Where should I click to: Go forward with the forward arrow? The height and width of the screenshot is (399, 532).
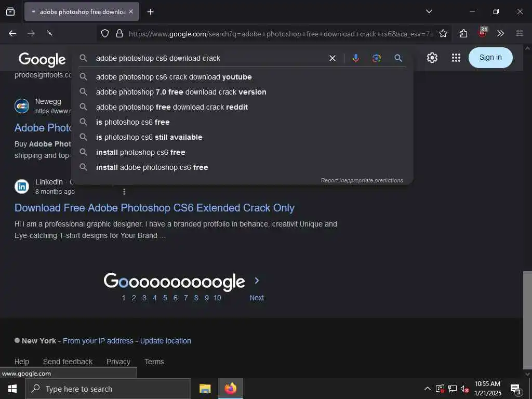[31, 33]
